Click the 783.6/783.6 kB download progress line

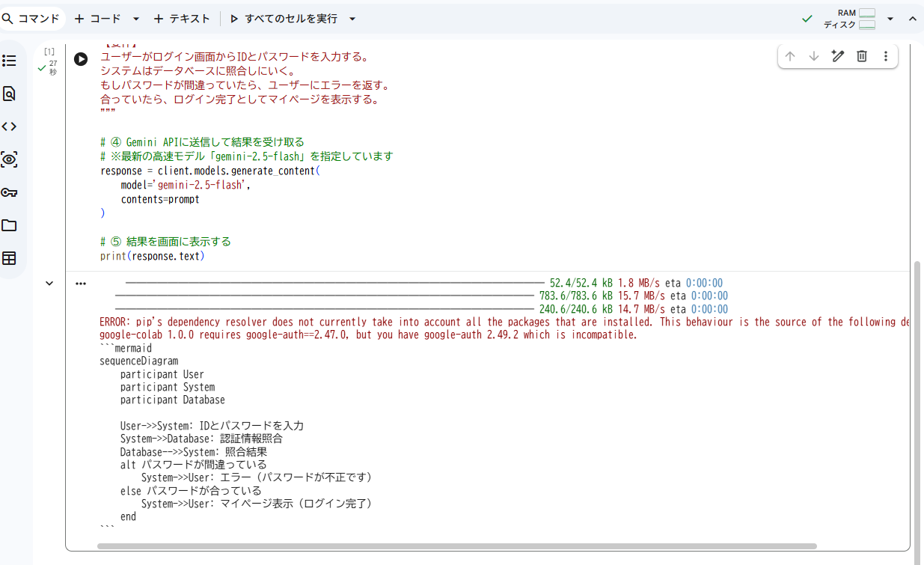(x=421, y=296)
